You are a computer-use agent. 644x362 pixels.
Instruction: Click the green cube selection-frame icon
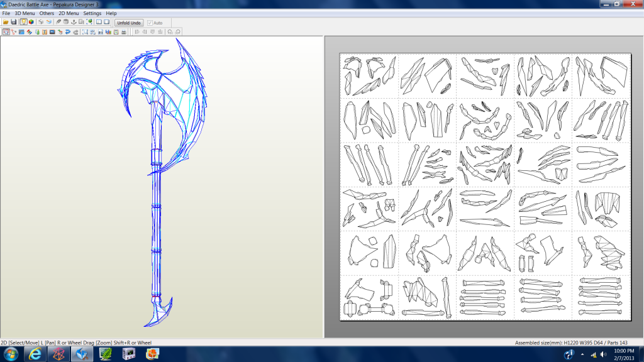tap(89, 22)
